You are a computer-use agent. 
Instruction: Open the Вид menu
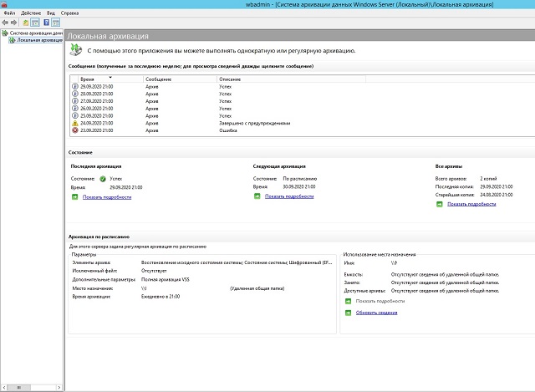pyautogui.click(x=51, y=13)
